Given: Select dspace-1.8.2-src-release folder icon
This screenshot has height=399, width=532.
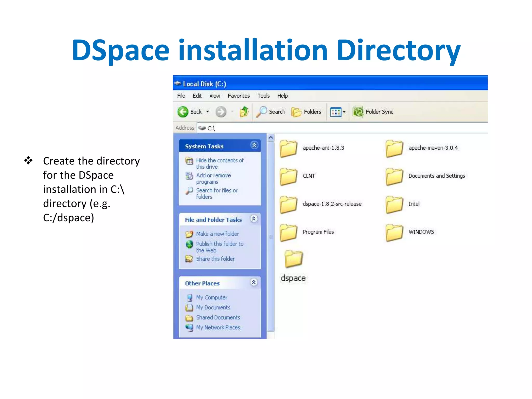Looking at the screenshot, I should click(x=288, y=205).
